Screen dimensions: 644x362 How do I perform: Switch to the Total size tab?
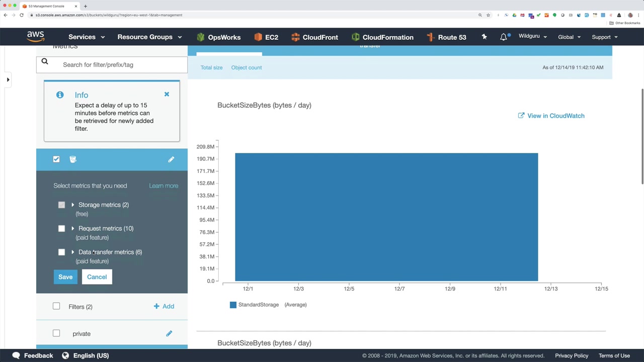[x=211, y=67]
